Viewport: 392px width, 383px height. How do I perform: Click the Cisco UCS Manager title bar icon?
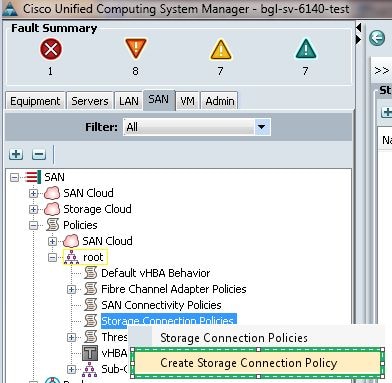(10, 9)
